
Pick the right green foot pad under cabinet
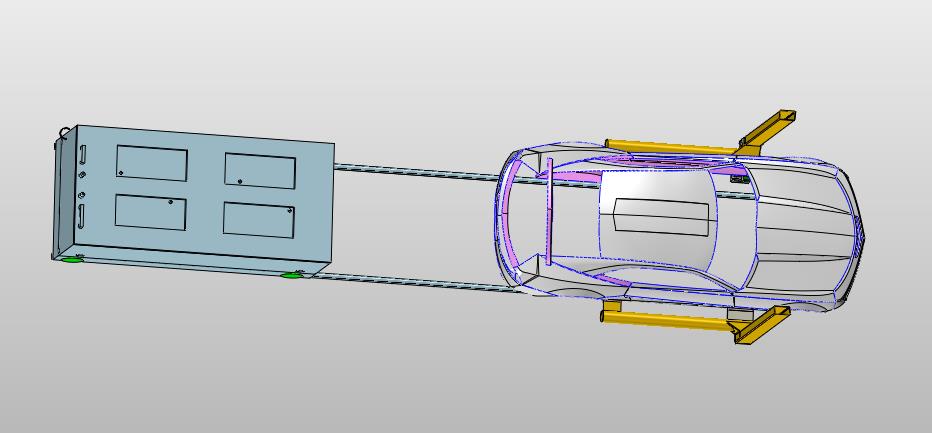point(292,275)
